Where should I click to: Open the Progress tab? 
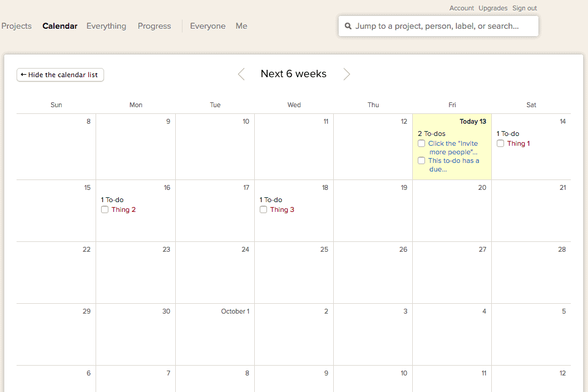point(154,26)
